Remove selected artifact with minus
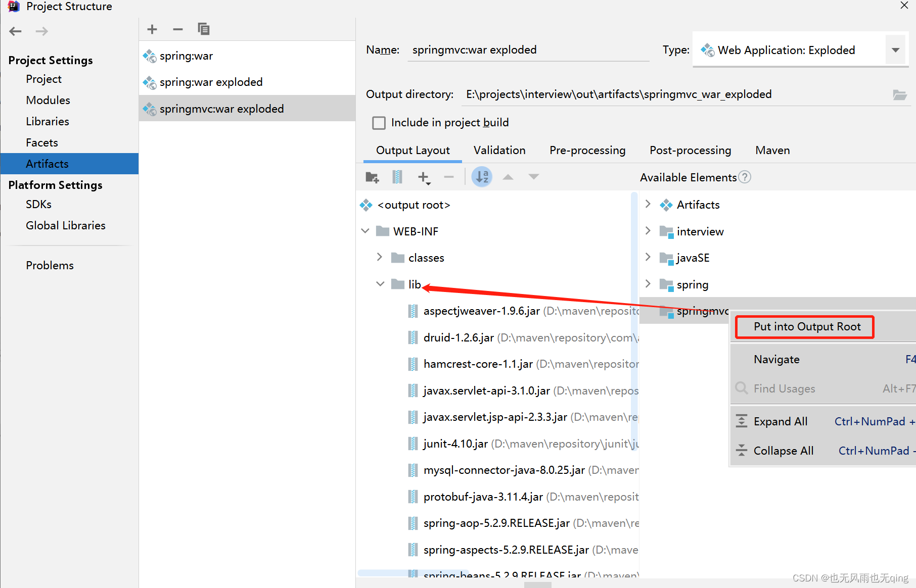Viewport: 916px width, 588px height. [177, 29]
